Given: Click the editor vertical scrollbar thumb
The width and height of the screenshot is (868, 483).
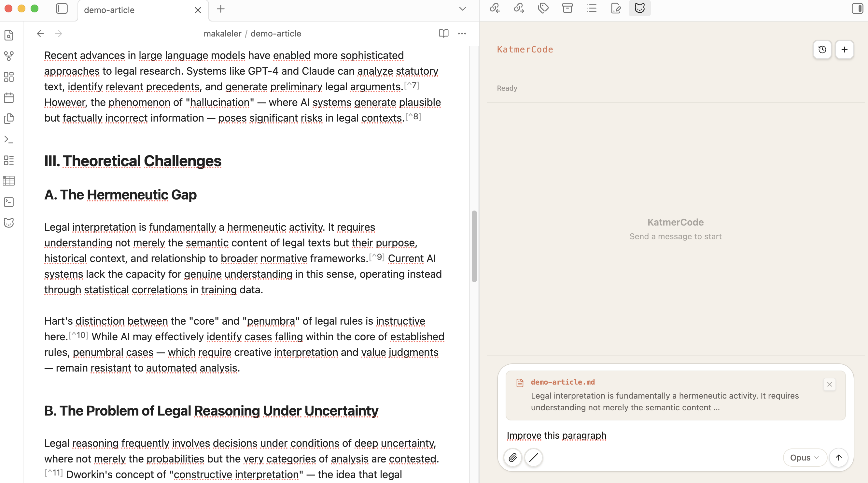Looking at the screenshot, I should [x=474, y=246].
